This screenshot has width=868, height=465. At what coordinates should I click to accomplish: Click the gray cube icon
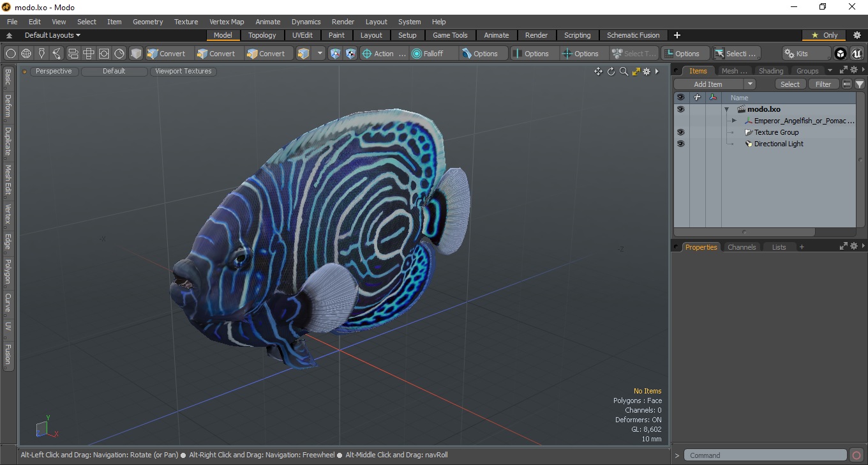[136, 54]
